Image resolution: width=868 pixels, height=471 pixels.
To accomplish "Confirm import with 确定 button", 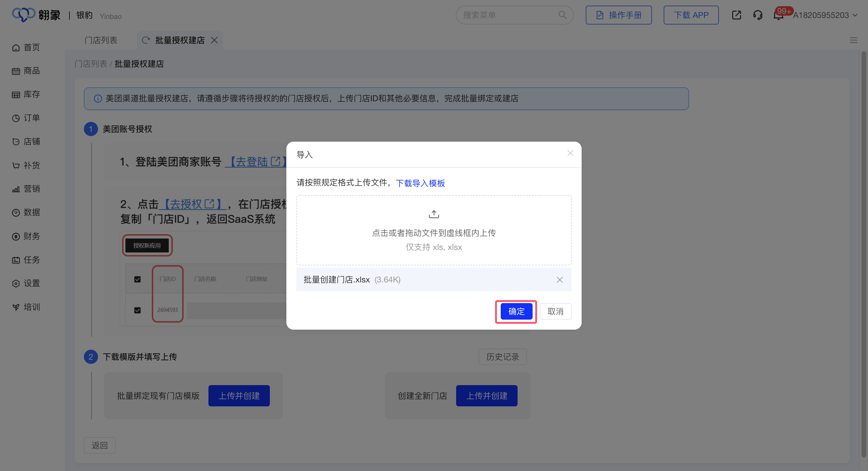I will 516,311.
